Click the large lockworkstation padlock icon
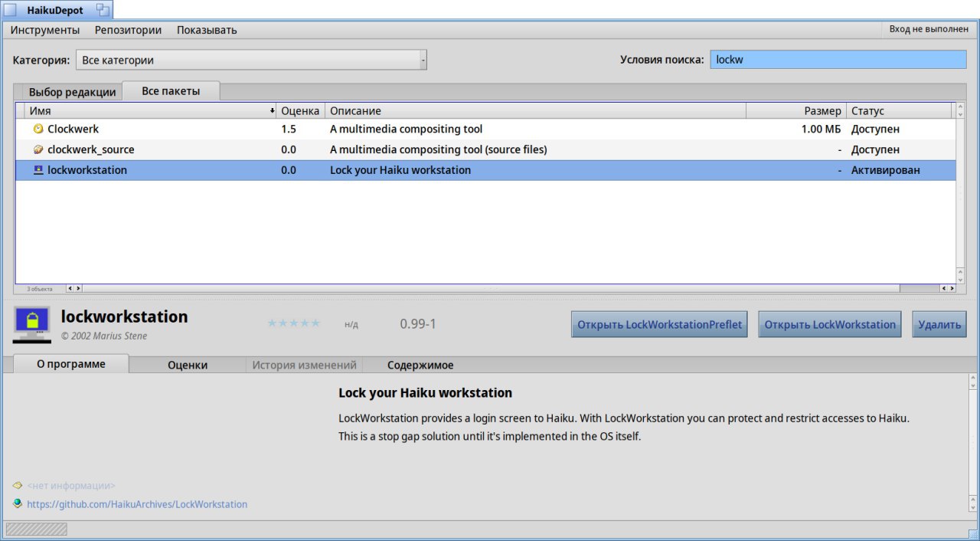 [32, 324]
